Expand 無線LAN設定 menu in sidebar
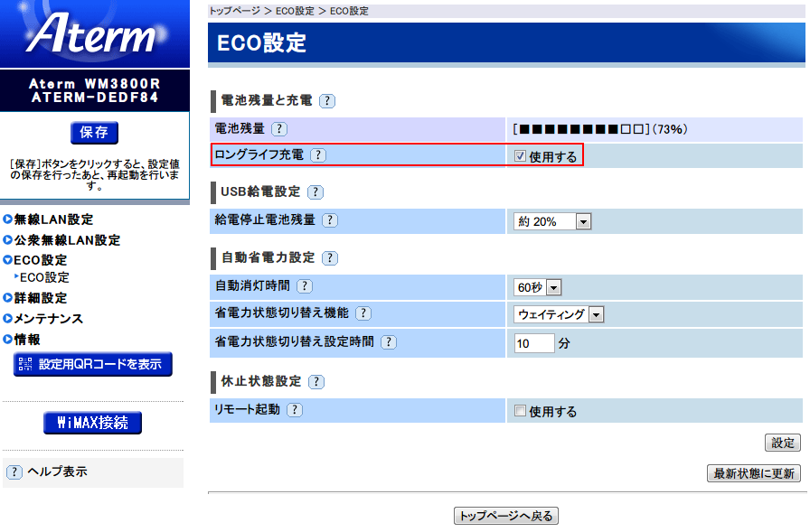The width and height of the screenshot is (810, 532). [53, 219]
